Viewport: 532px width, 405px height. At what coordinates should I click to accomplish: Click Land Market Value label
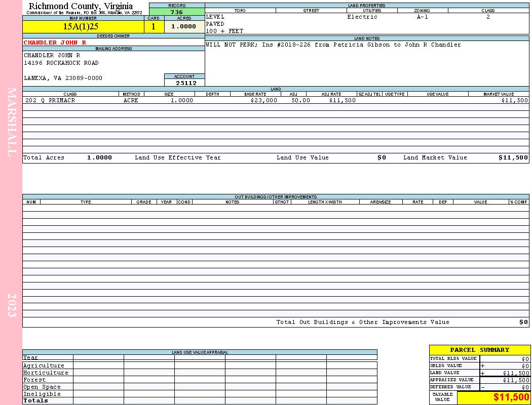pyautogui.click(x=435, y=157)
